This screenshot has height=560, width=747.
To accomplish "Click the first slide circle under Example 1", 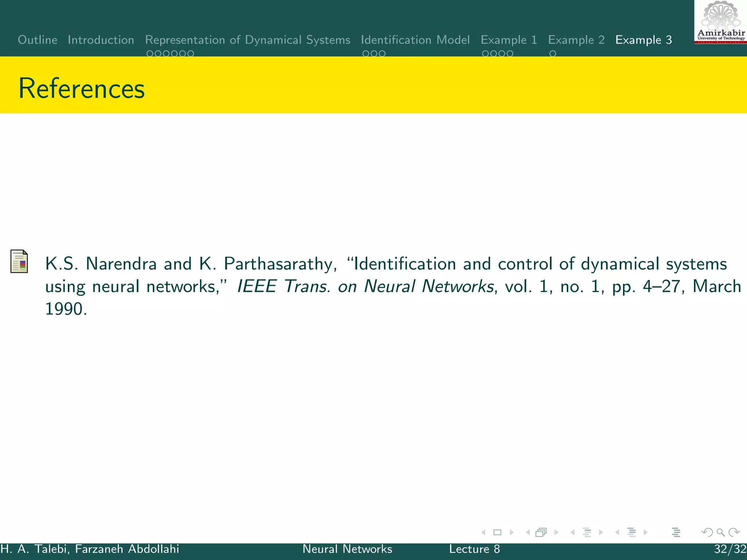I will click(x=485, y=54).
